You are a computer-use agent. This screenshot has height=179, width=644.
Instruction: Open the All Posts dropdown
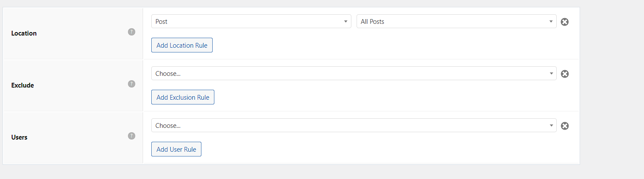[x=456, y=21]
